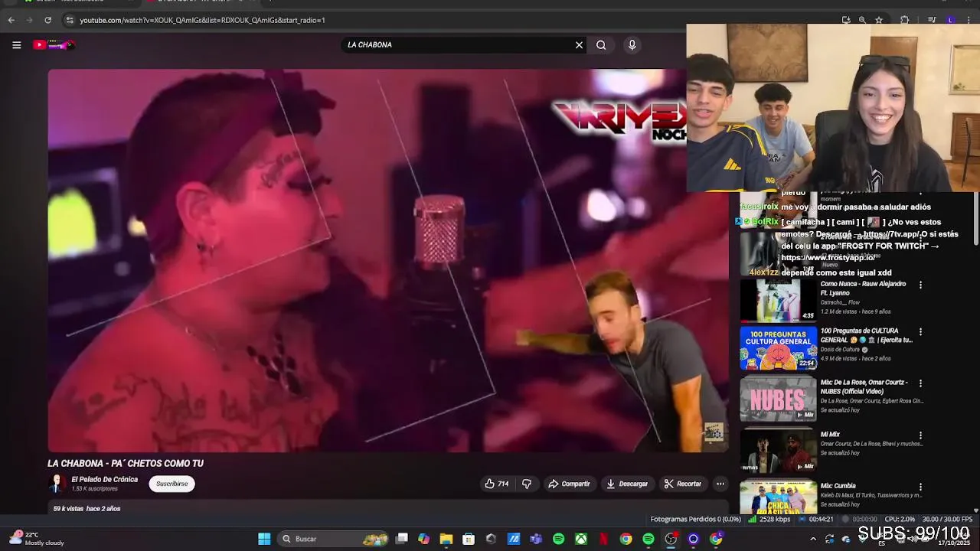Image resolution: width=980 pixels, height=551 pixels.
Task: Run search with the magnifier button
Action: coord(601,45)
